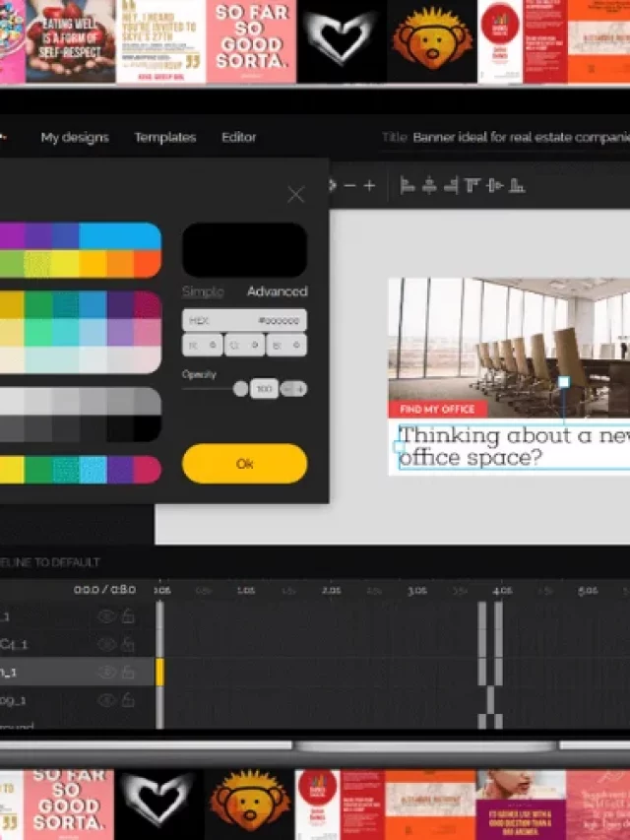The height and width of the screenshot is (840, 630).
Task: Click the R channel value field
Action: 203,345
